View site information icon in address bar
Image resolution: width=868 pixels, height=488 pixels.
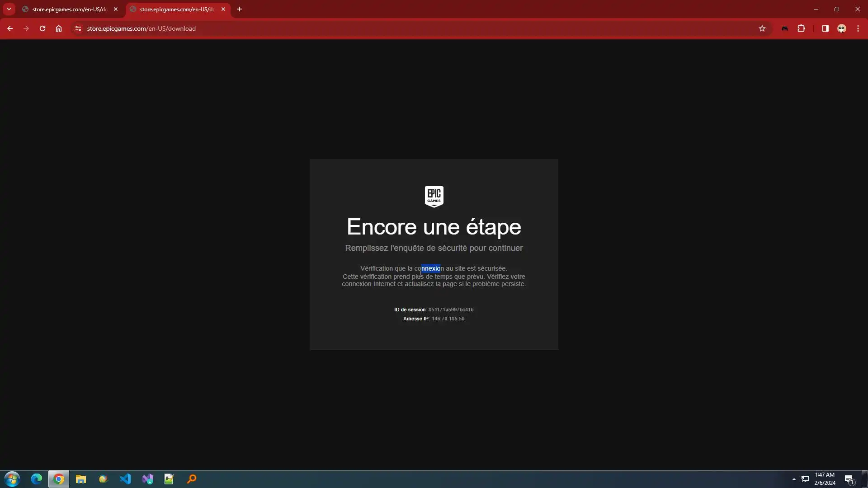tap(78, 28)
